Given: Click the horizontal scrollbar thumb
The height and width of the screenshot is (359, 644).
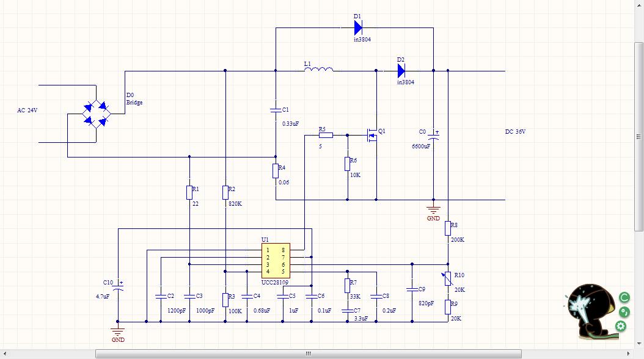Looking at the screenshot, I should (x=309, y=354).
